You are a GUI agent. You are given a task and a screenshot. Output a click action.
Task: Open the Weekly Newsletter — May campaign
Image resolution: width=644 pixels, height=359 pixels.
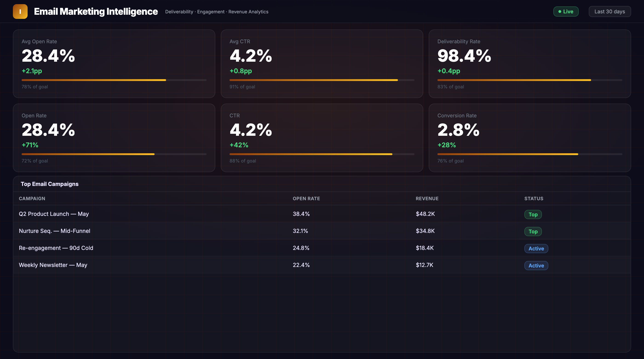(x=53, y=265)
